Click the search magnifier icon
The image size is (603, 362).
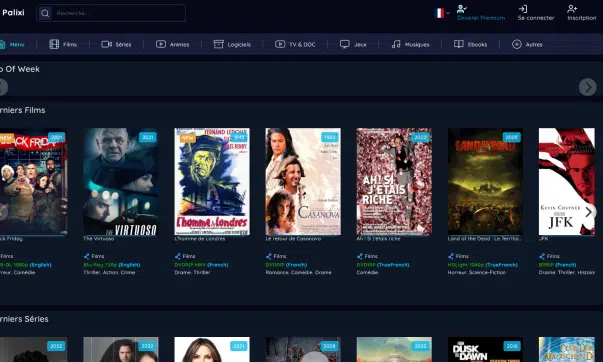[x=45, y=13]
